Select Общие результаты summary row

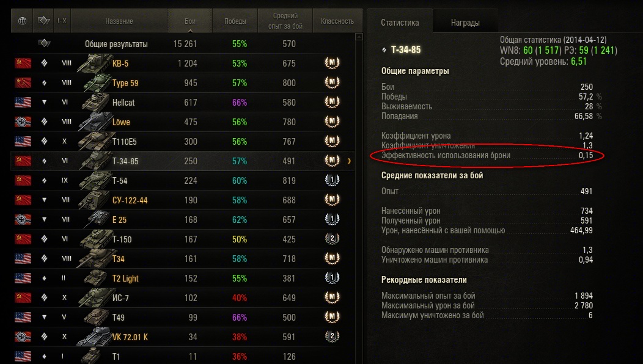[183, 43]
